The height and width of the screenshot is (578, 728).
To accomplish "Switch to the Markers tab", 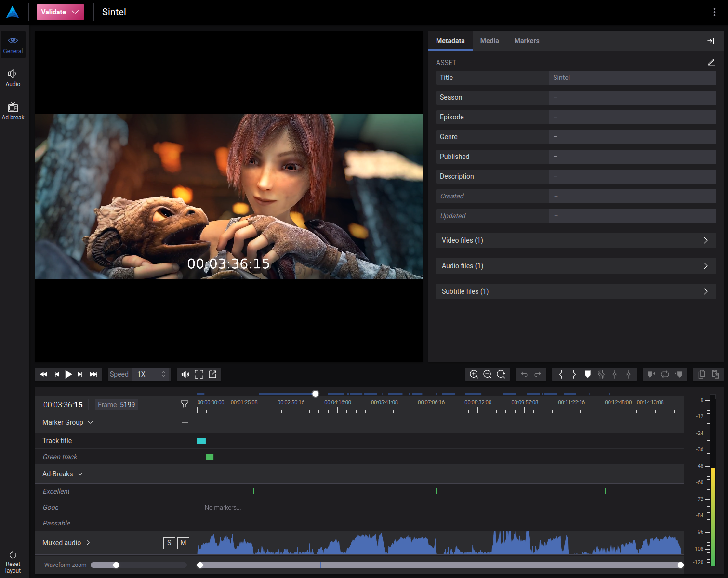I will pyautogui.click(x=527, y=41).
